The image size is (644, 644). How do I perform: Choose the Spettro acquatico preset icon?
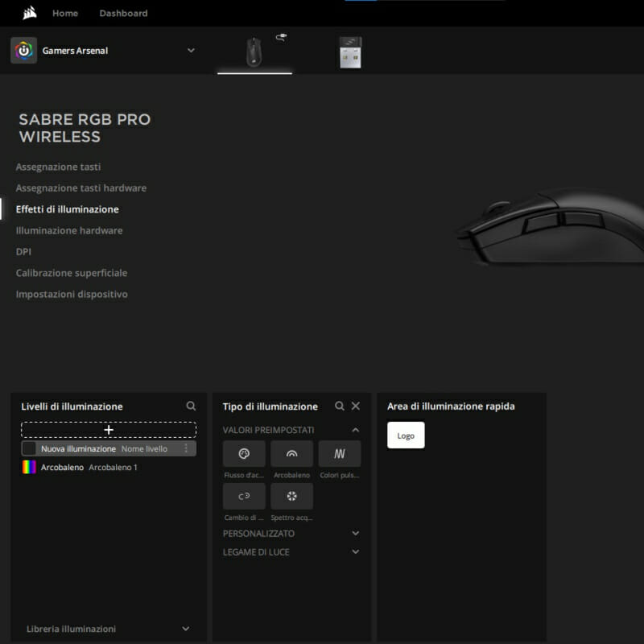[291, 496]
